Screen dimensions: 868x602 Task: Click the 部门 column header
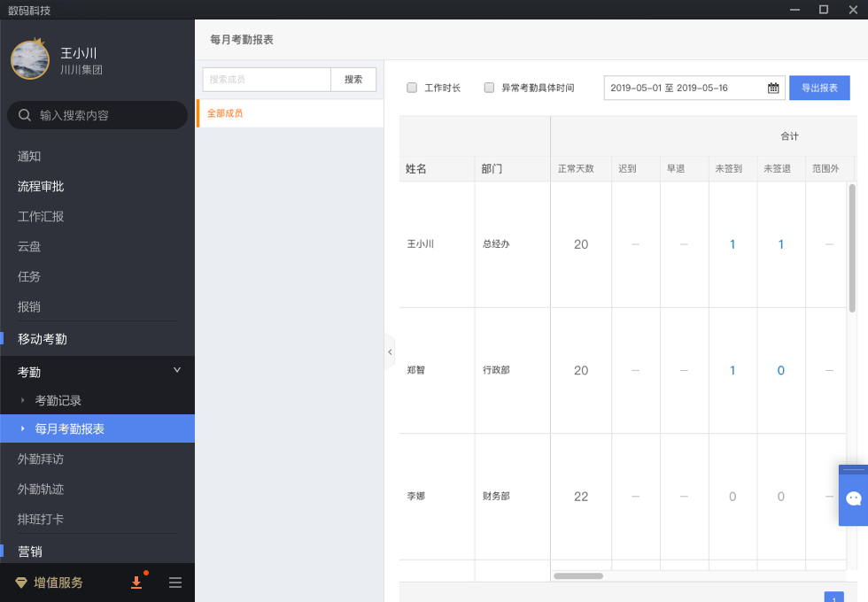pyautogui.click(x=492, y=169)
